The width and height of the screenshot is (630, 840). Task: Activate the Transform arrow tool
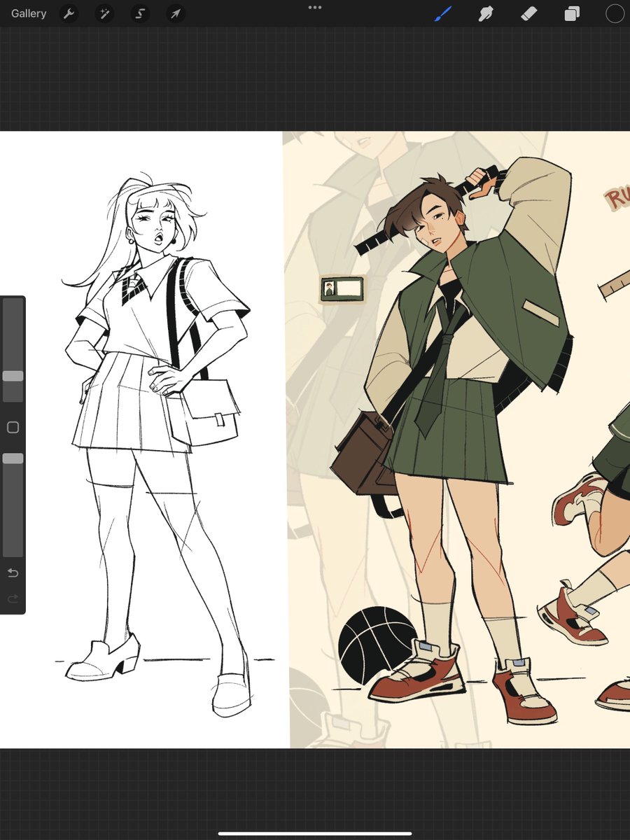(175, 13)
